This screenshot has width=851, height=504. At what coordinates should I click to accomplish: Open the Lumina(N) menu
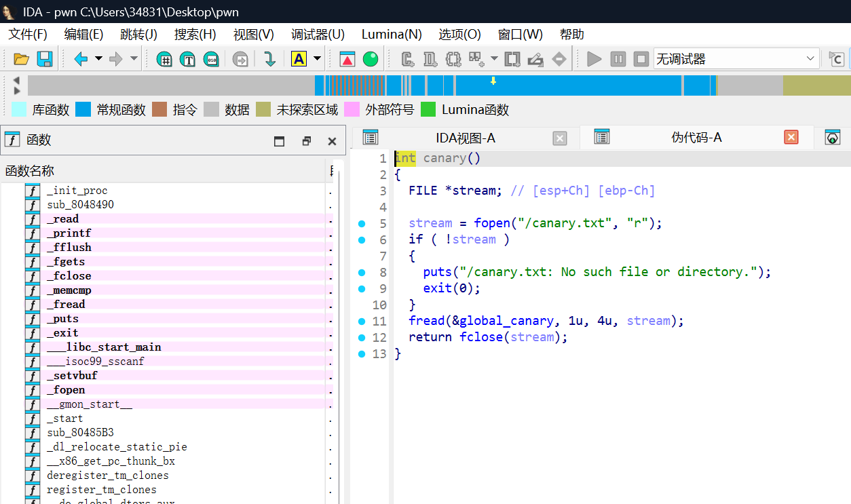point(392,34)
